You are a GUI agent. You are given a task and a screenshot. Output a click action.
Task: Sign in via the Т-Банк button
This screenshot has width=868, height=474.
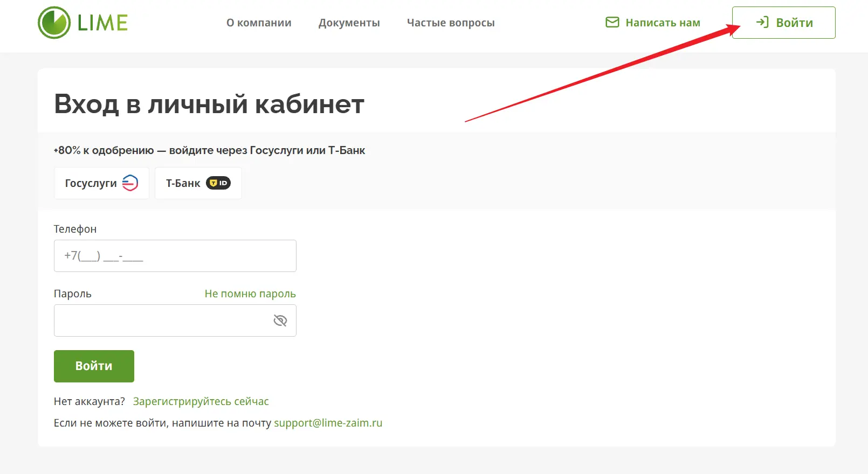click(x=198, y=183)
